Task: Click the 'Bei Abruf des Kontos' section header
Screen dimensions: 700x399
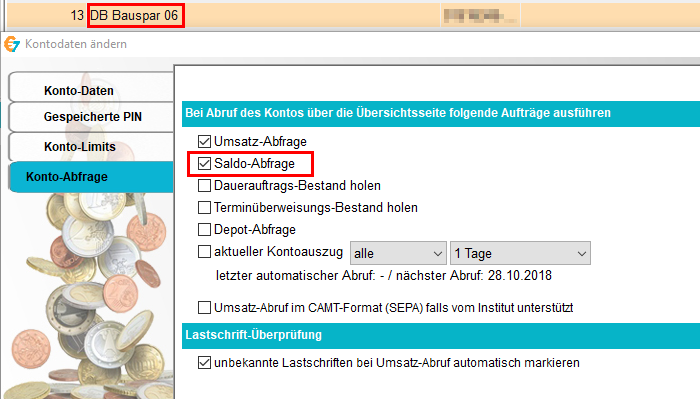Action: pos(441,113)
